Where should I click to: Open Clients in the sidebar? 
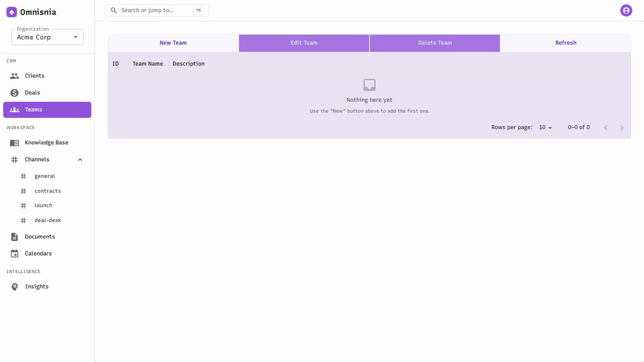[47, 76]
